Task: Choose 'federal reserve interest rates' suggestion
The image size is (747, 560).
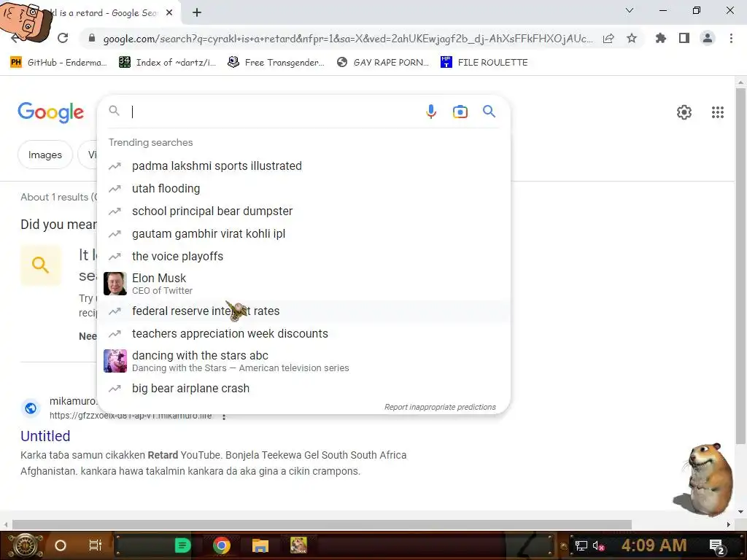Action: click(x=303, y=311)
